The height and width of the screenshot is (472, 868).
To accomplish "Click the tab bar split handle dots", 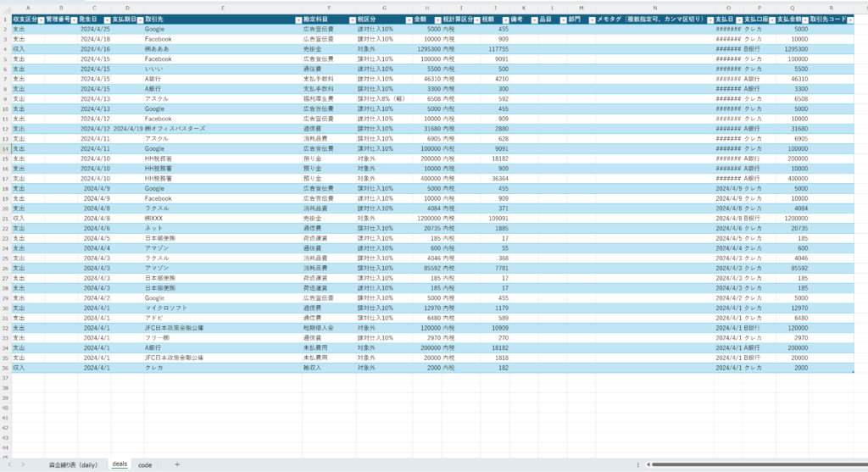I will [x=637, y=465].
